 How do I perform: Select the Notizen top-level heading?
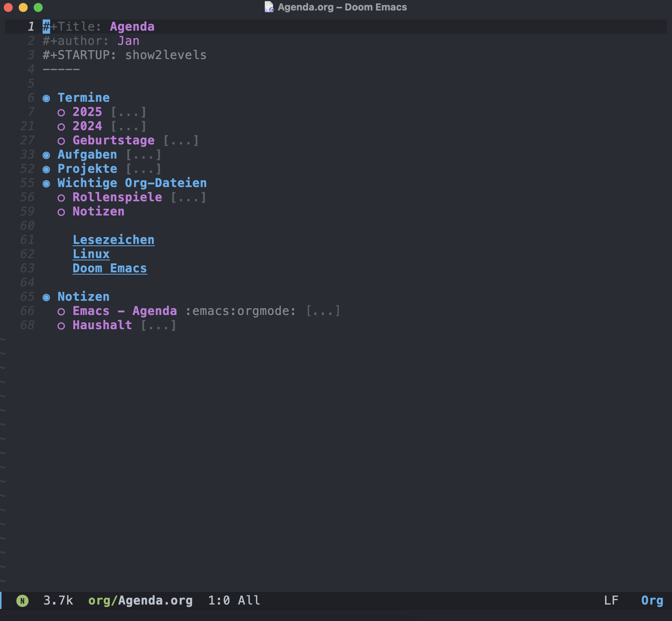[x=83, y=297]
